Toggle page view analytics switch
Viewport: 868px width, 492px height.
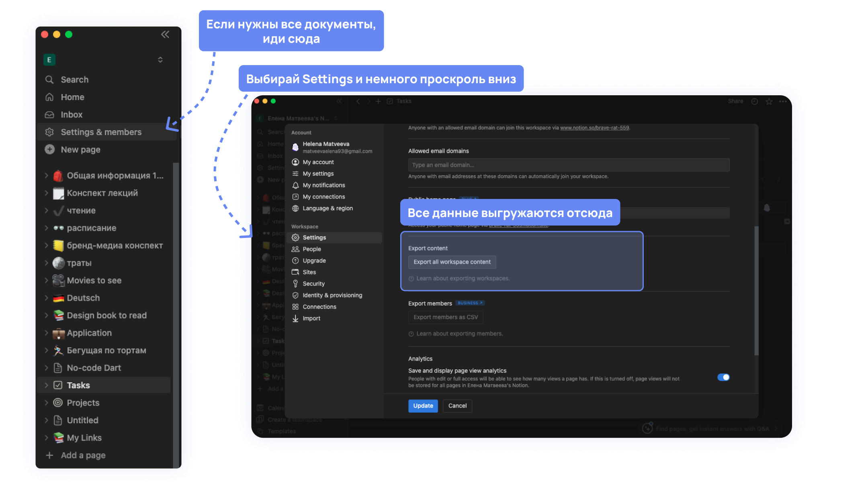(x=723, y=377)
